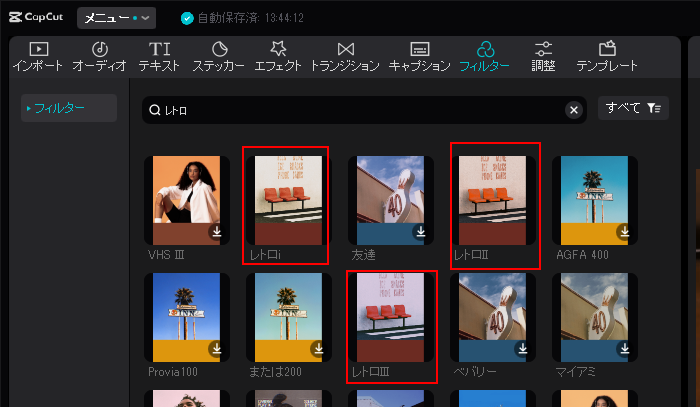
Task: Select the テキスト (Text) tool
Action: [x=160, y=56]
